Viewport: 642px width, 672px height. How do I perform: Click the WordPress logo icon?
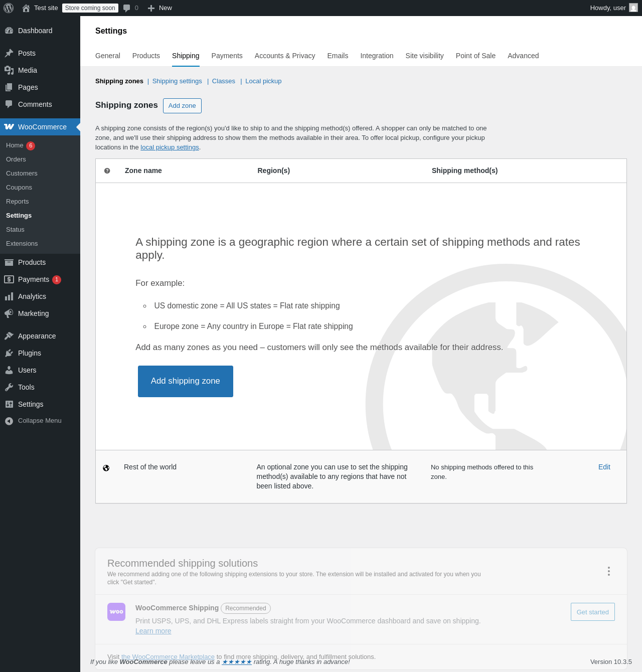tap(9, 8)
